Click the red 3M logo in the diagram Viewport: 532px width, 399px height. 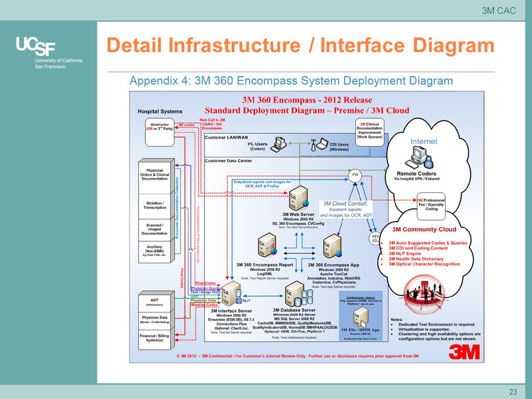coord(464,351)
